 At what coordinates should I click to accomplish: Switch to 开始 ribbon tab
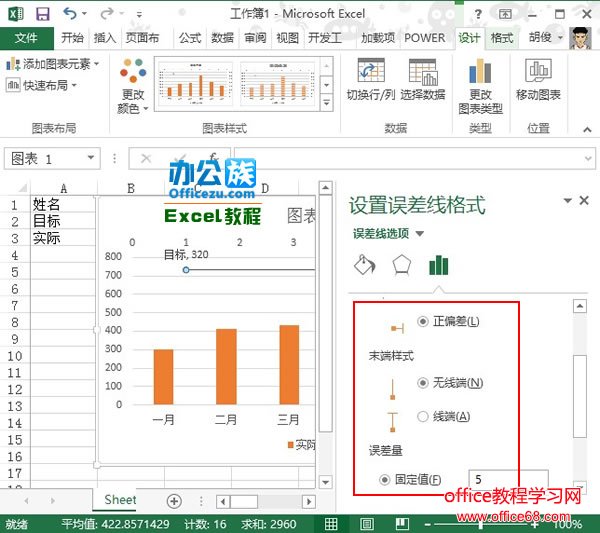pyautogui.click(x=72, y=38)
